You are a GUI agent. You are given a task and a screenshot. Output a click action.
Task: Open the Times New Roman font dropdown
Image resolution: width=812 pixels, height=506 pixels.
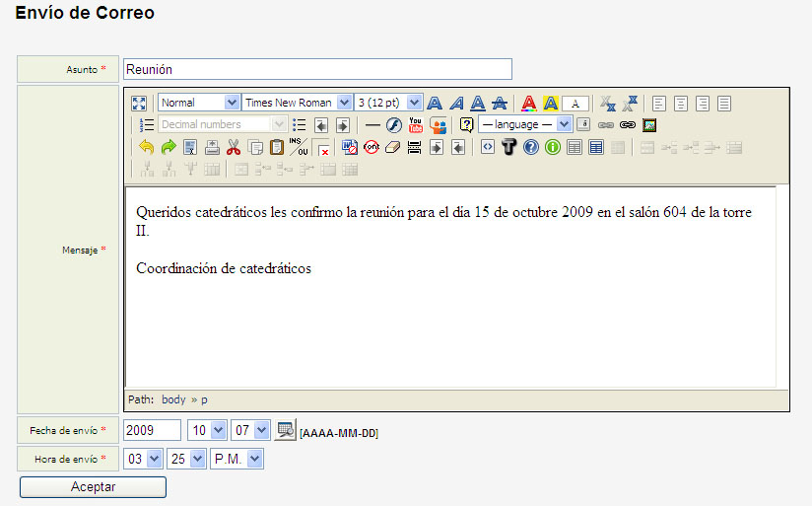[x=297, y=103]
